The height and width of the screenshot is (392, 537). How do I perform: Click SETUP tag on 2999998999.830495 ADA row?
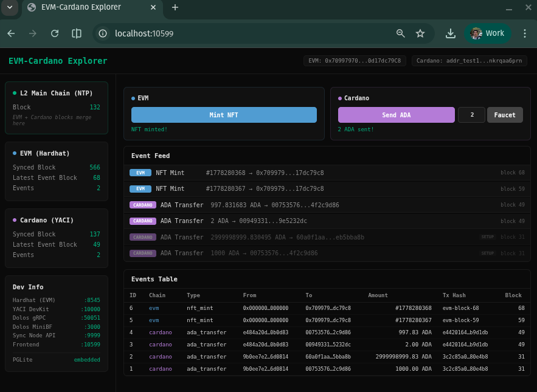click(487, 237)
